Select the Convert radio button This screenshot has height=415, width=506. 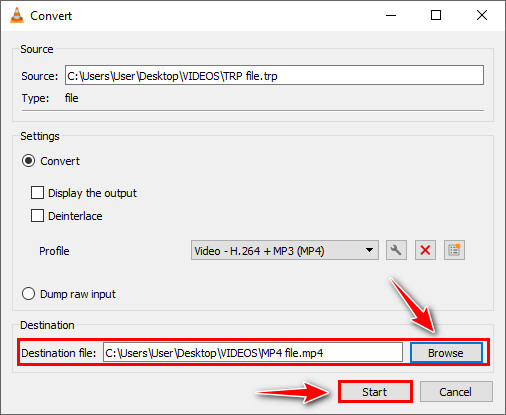click(28, 161)
